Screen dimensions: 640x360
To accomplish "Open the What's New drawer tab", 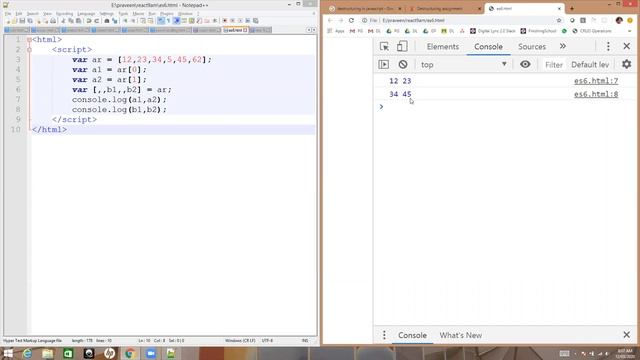I will click(x=460, y=335).
